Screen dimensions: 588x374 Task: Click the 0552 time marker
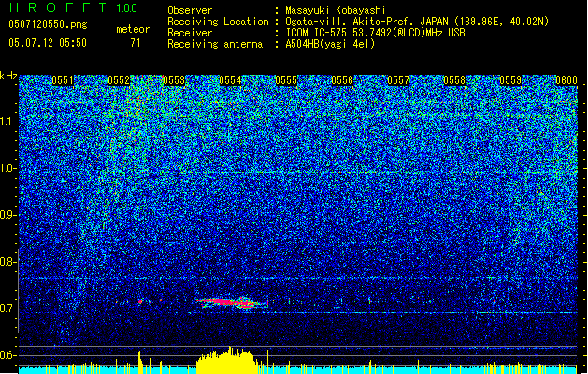119,80
